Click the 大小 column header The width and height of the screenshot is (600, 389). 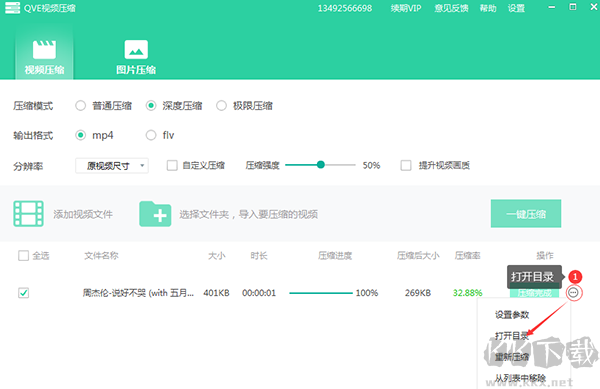click(216, 255)
